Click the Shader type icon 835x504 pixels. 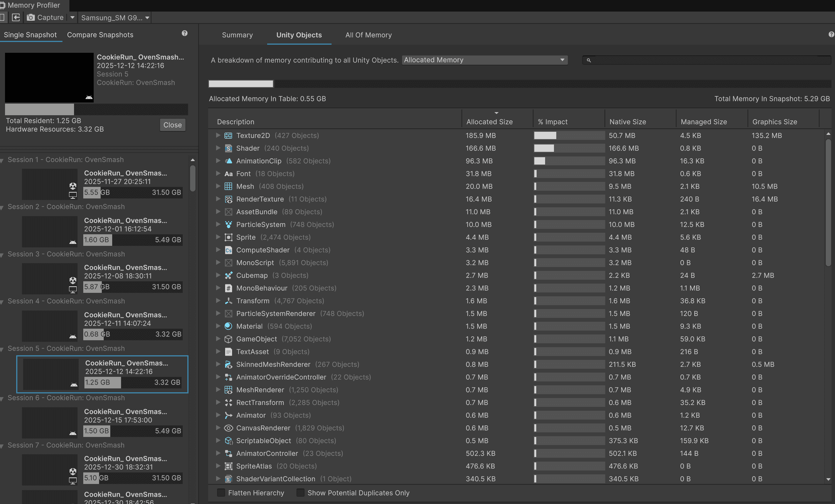(x=228, y=148)
